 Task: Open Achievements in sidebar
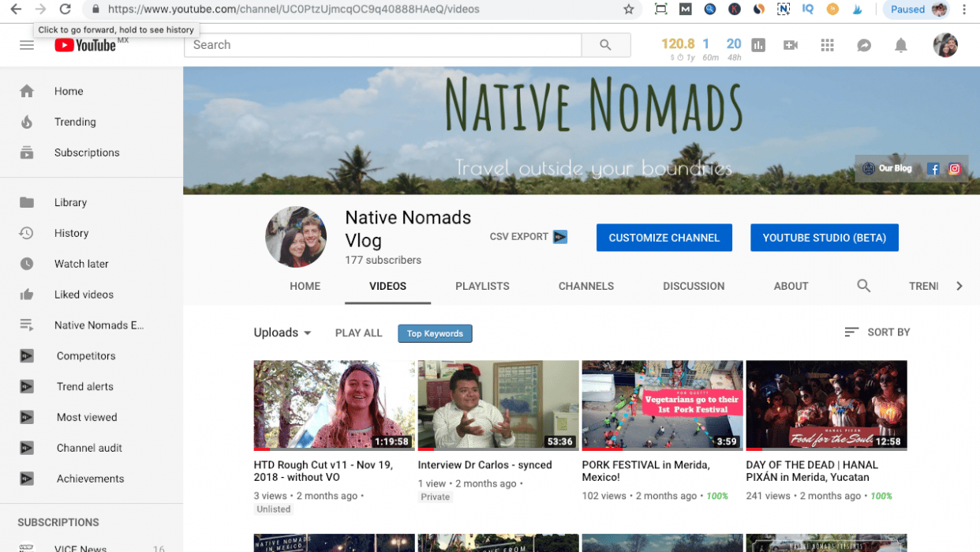pyautogui.click(x=92, y=479)
